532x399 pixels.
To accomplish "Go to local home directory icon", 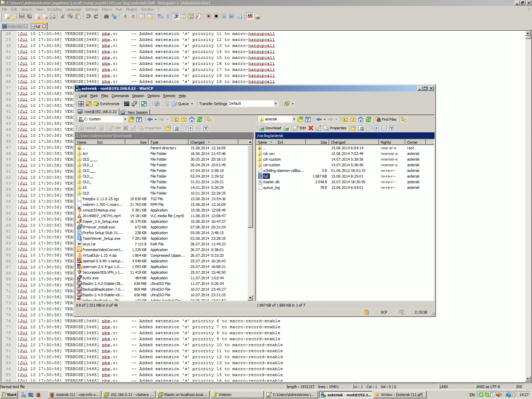I will pyautogui.click(x=192, y=119).
